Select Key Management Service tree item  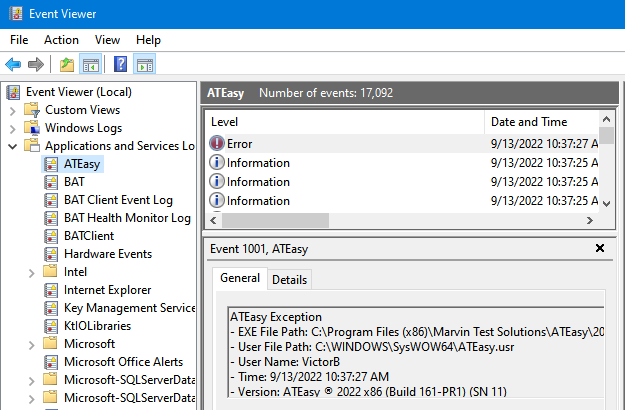(129, 308)
